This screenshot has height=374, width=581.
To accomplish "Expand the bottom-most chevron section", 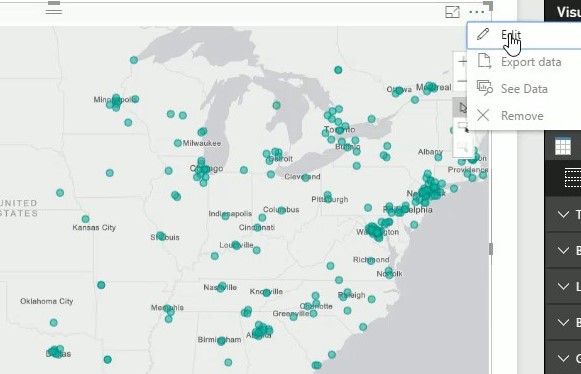I will coord(563,358).
